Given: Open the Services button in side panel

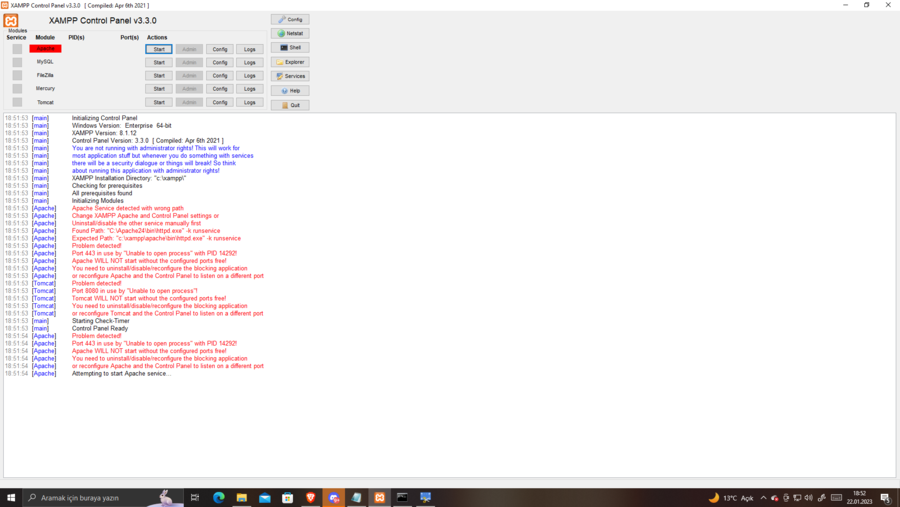Looking at the screenshot, I should click(x=290, y=76).
